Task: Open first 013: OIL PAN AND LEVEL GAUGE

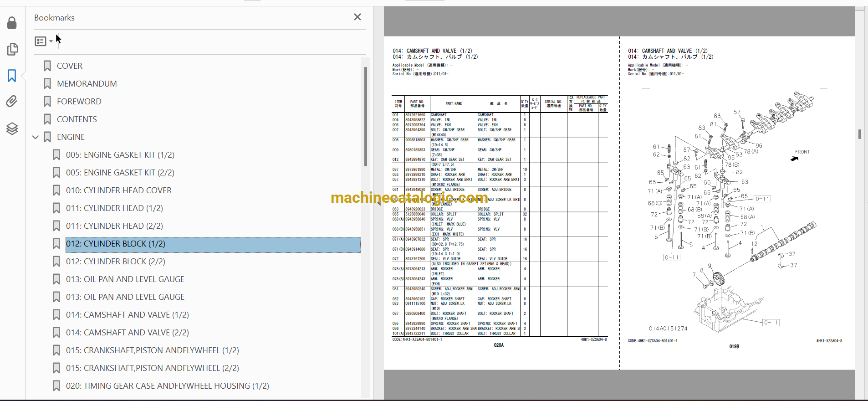Action: pos(125,279)
